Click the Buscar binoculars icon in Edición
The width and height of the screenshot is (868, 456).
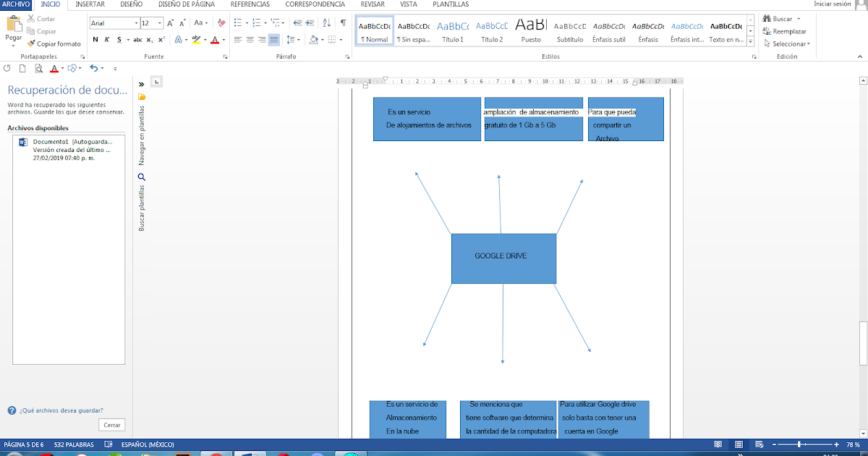click(x=765, y=18)
